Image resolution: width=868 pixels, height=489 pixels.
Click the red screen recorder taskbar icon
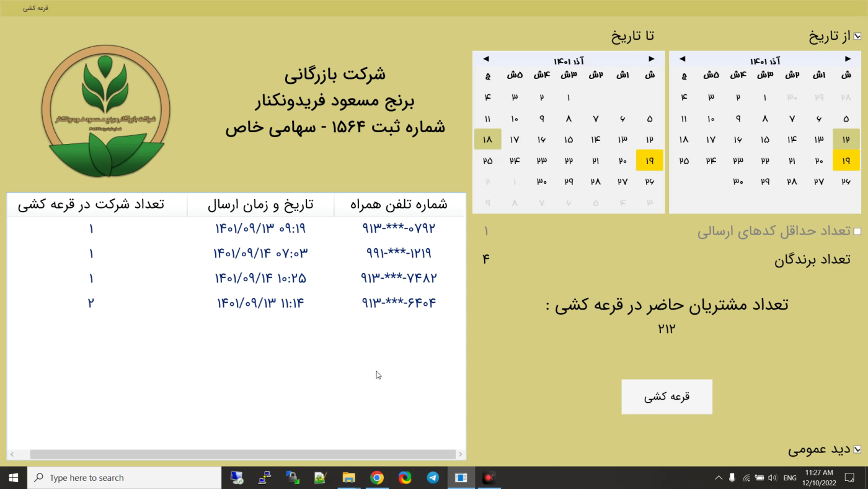coord(489,478)
